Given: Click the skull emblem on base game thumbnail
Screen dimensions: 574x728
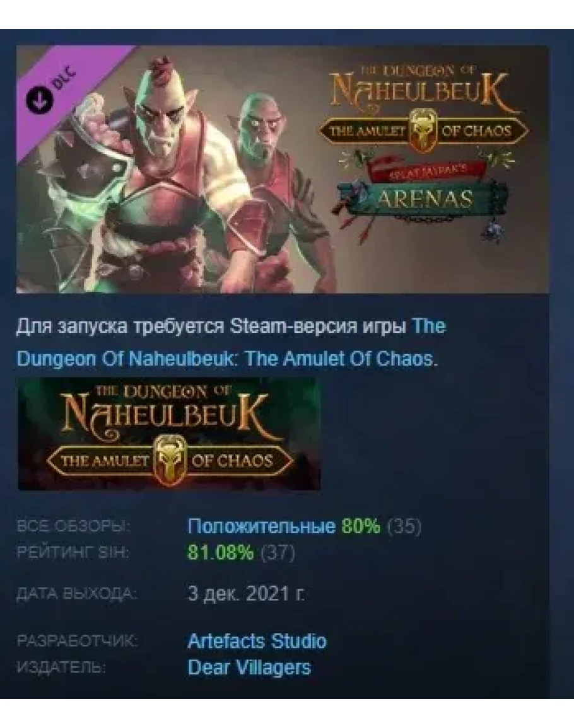Looking at the screenshot, I should pos(170,459).
